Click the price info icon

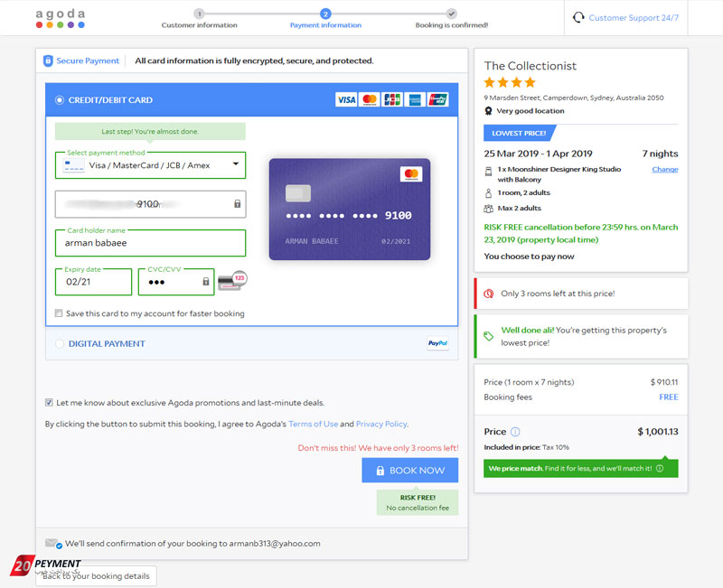click(515, 432)
